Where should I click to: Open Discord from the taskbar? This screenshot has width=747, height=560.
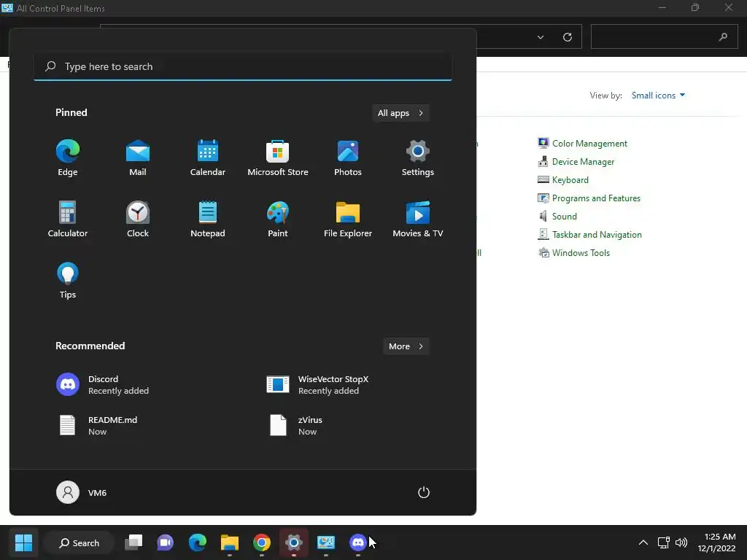point(357,542)
